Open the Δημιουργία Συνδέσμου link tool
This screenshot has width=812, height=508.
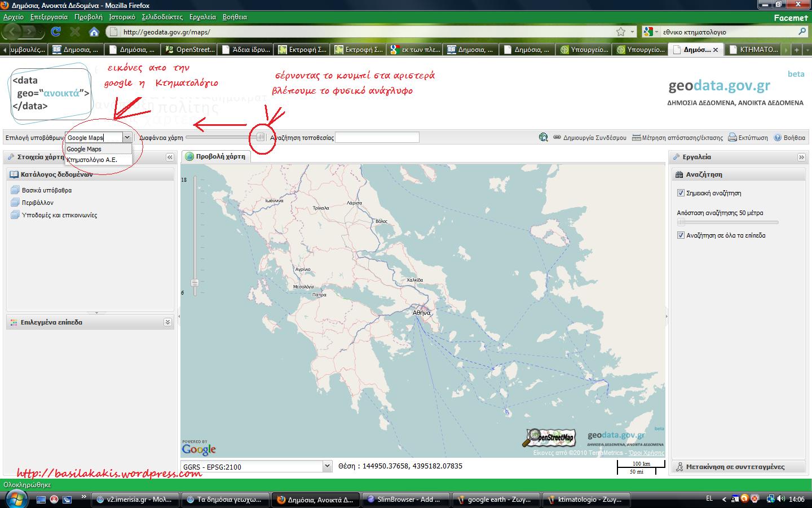tap(589, 137)
